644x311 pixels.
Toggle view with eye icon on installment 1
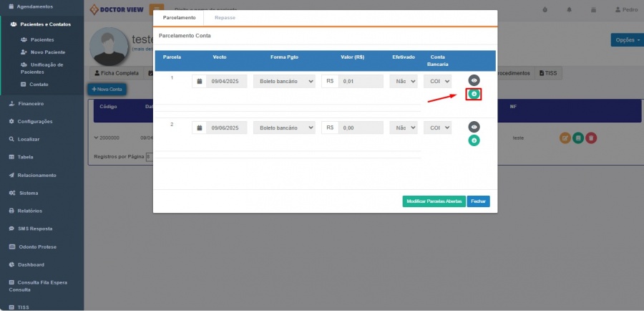[474, 80]
